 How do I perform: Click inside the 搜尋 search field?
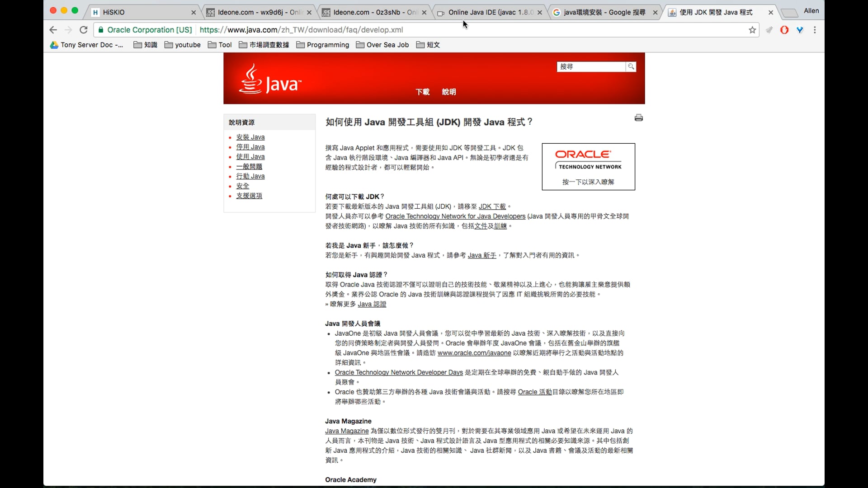point(588,66)
